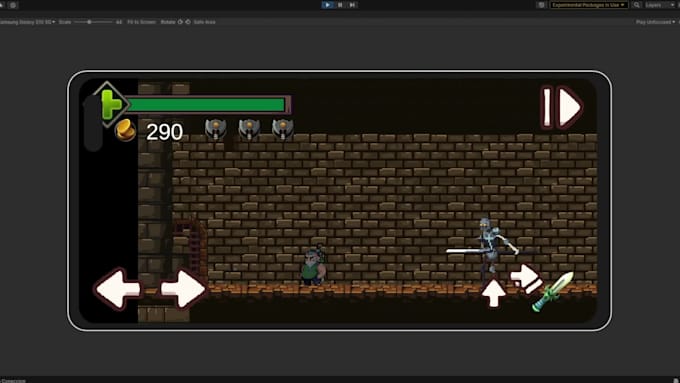Click the Unity Play button

(327, 5)
